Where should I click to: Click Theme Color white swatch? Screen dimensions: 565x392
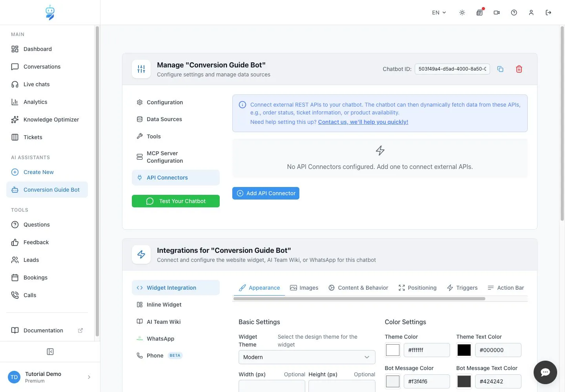[x=393, y=350]
